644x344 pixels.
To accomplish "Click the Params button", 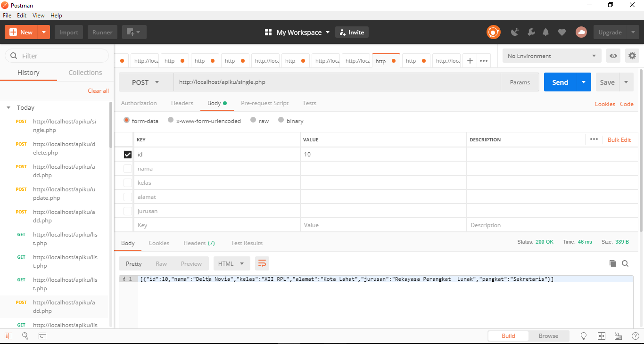I will (x=520, y=82).
